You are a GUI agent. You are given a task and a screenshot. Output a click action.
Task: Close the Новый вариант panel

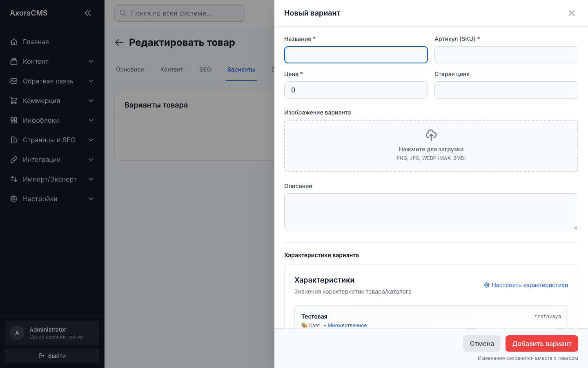point(572,13)
